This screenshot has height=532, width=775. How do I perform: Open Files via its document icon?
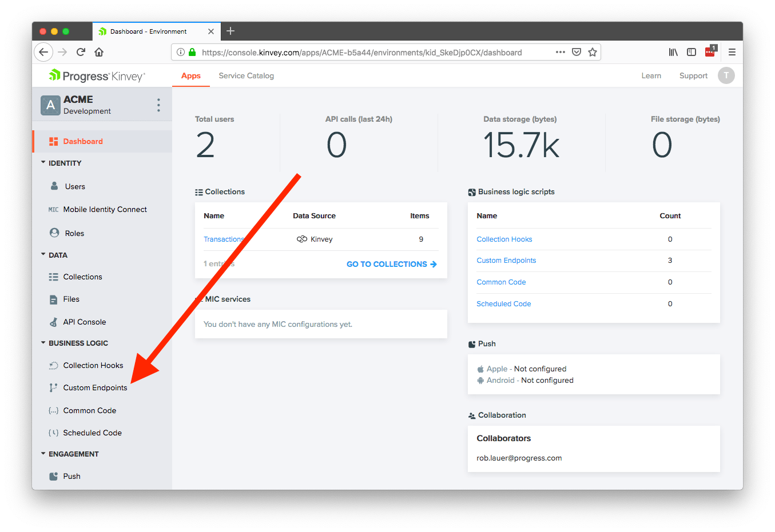coord(54,299)
